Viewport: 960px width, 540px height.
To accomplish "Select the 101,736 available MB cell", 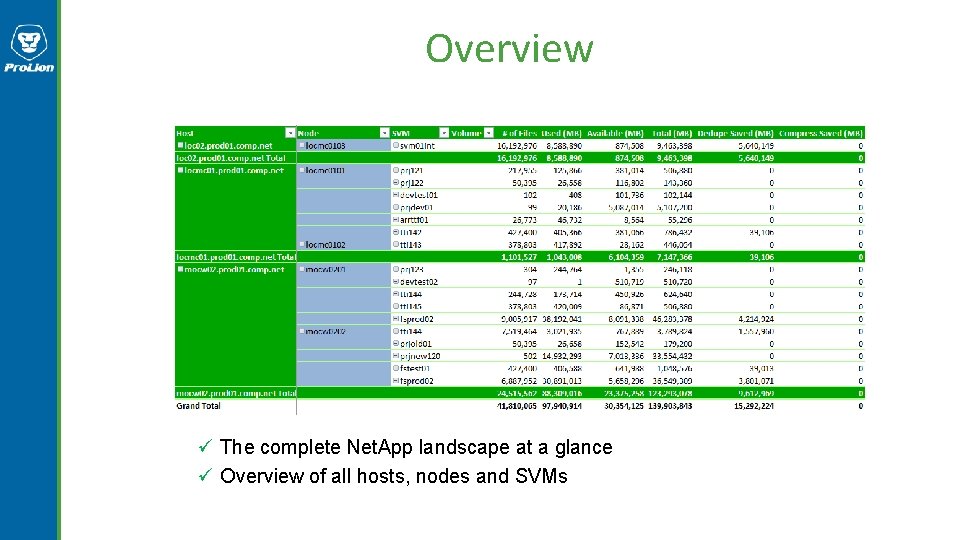I will 629,195.
